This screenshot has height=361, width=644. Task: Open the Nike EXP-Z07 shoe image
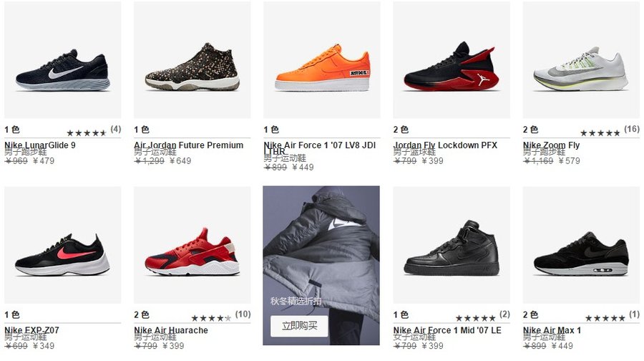coord(63,245)
